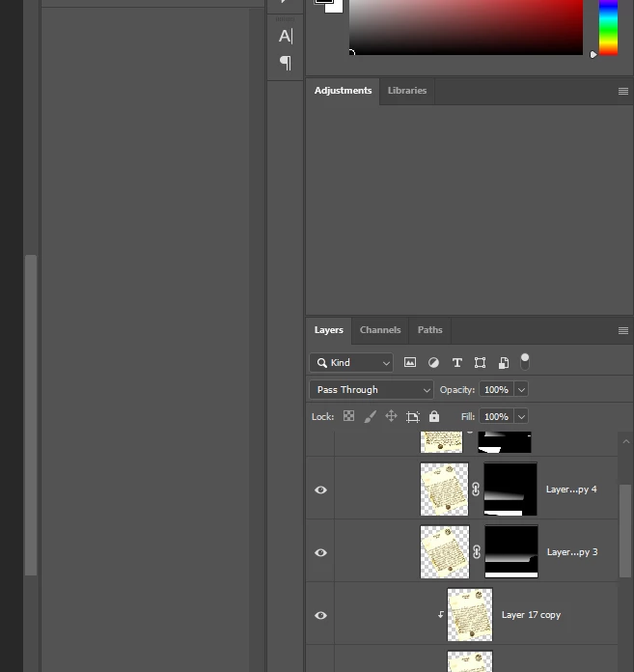Click the Layer 17 copy name
Screen dimensions: 634x672
[531, 615]
